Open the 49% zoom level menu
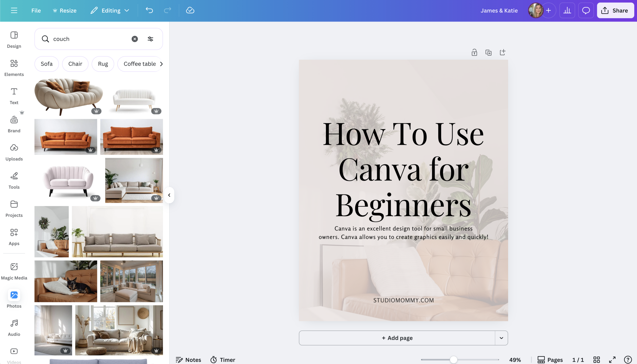 coord(515,360)
